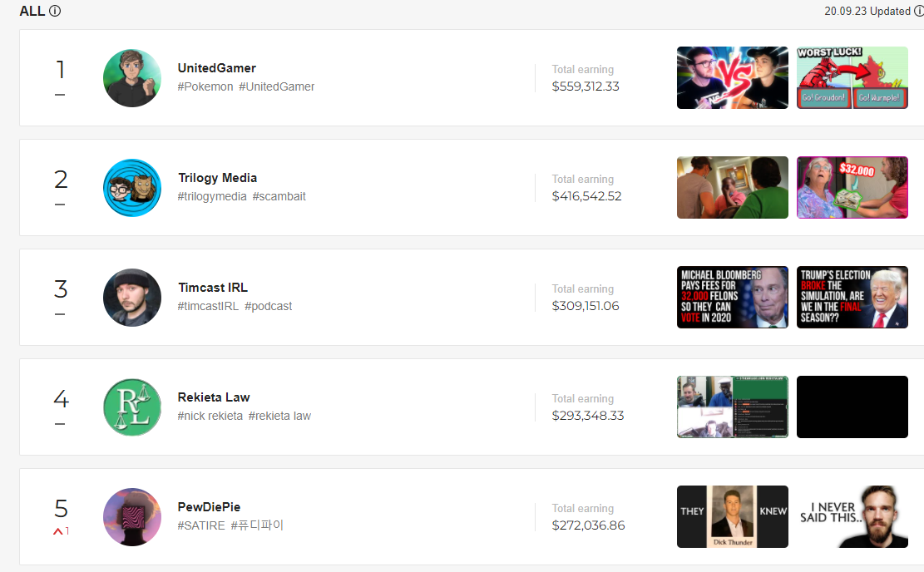Viewport: 924px width, 572px height.
Task: Click PewDiePie's channel avatar
Action: click(x=132, y=516)
